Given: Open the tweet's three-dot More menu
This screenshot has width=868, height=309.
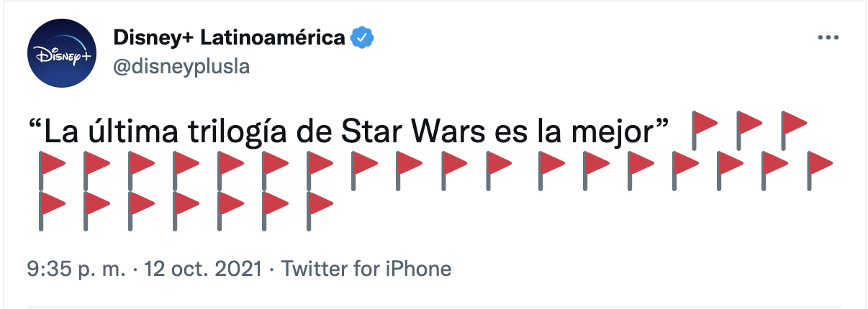Looking at the screenshot, I should pyautogui.click(x=828, y=39).
